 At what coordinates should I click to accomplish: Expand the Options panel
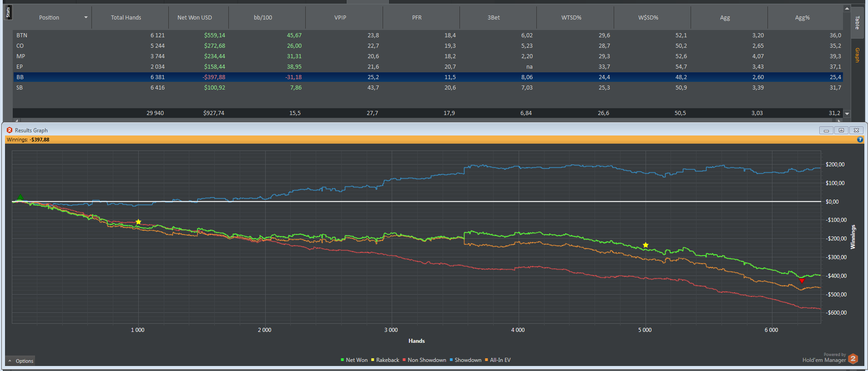coord(20,361)
